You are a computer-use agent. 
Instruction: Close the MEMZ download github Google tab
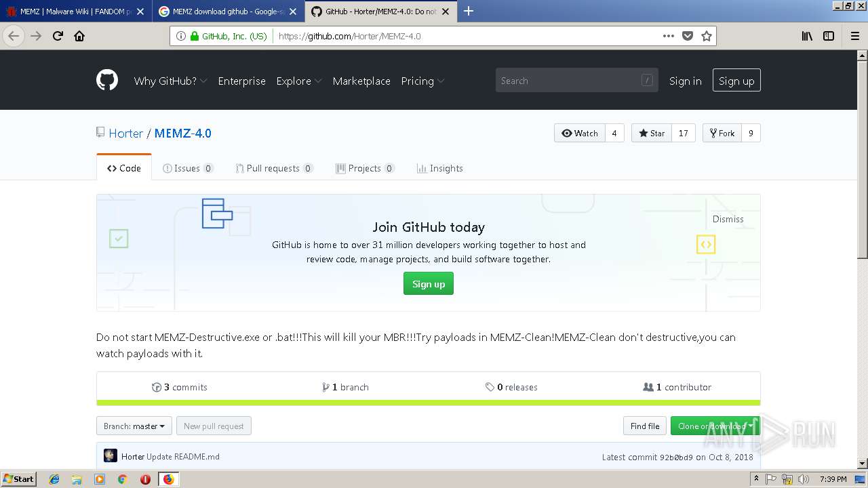294,12
